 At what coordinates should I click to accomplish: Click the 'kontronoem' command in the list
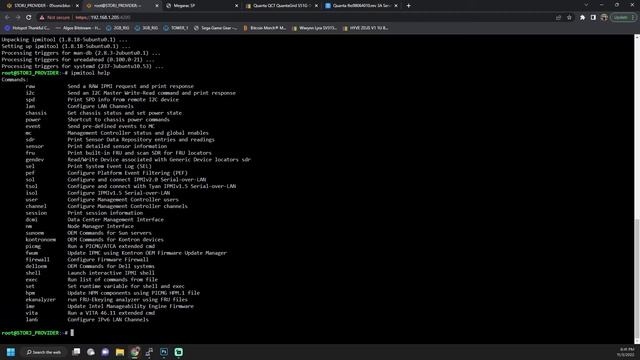40,240
